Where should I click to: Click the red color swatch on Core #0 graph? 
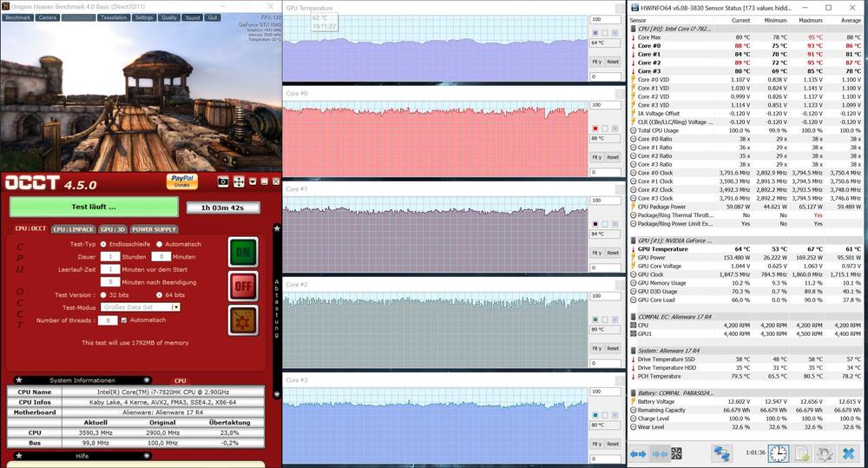click(x=595, y=129)
